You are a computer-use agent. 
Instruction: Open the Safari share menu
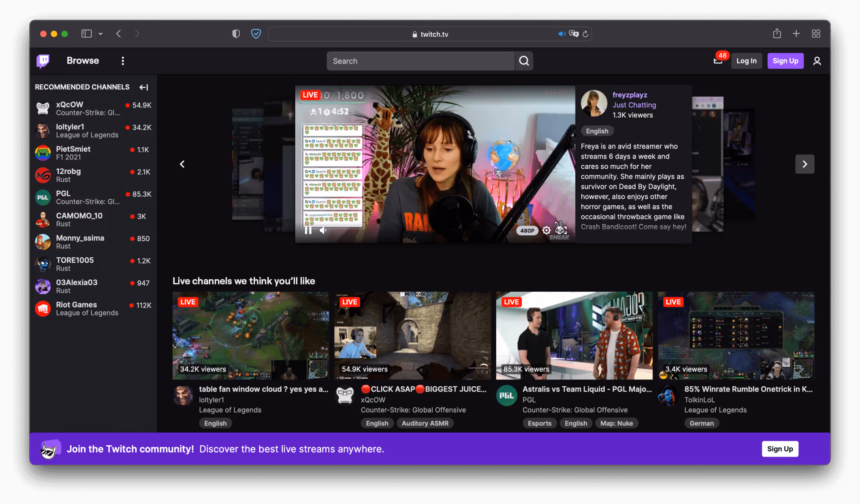point(777,34)
